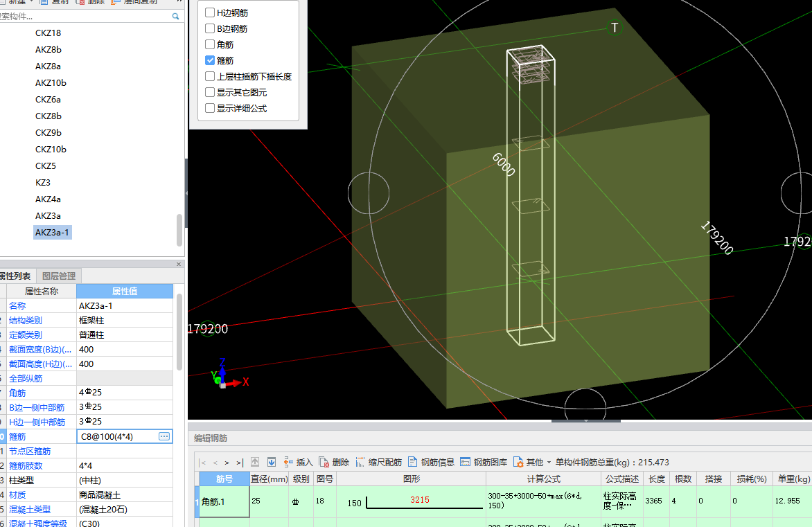Switch to the 图层管理 tab
812x527 pixels.
point(58,276)
